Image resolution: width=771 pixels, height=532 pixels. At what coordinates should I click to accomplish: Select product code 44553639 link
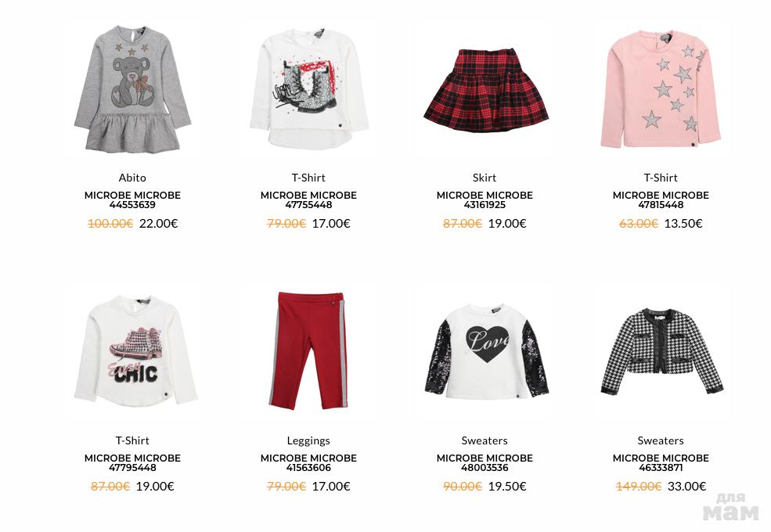[x=132, y=204]
